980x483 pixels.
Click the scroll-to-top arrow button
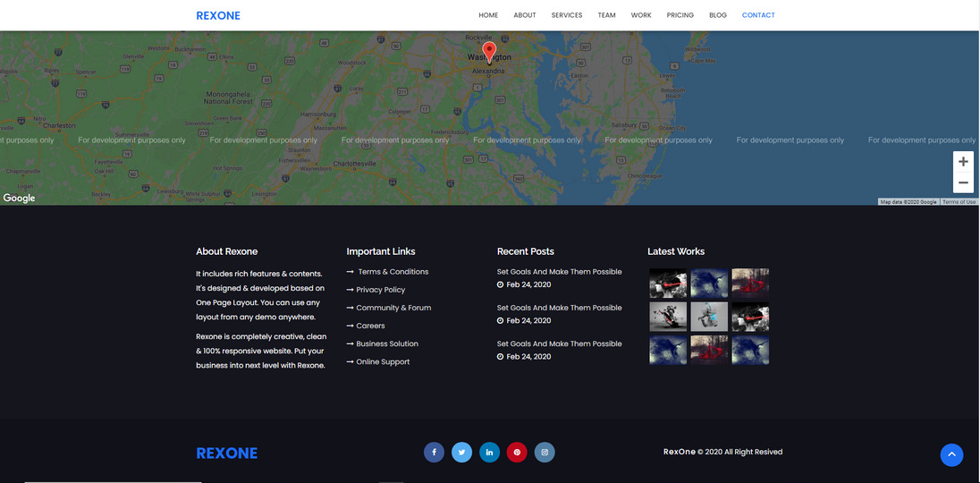pyautogui.click(x=951, y=455)
